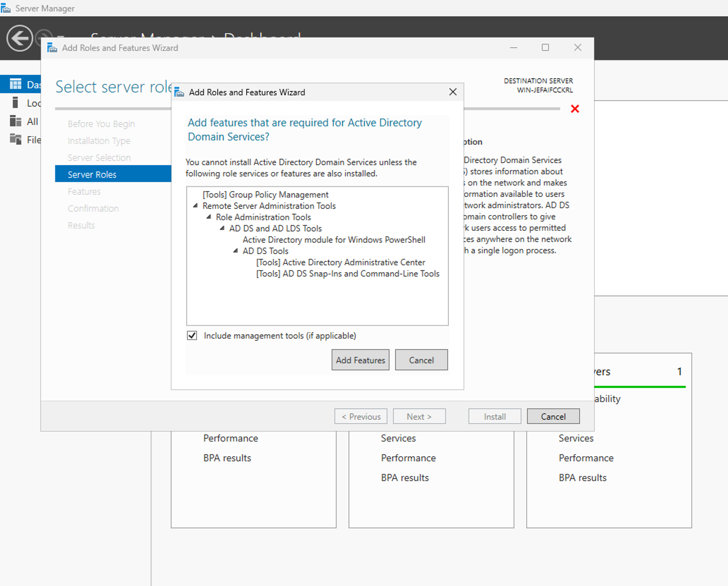
Task: Select the Local Server icon in sidebar
Action: 15,103
